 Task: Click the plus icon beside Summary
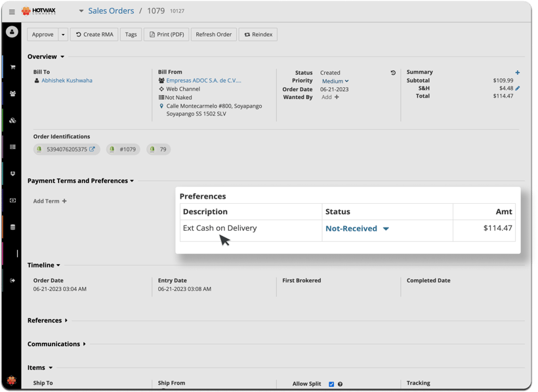[x=518, y=73]
